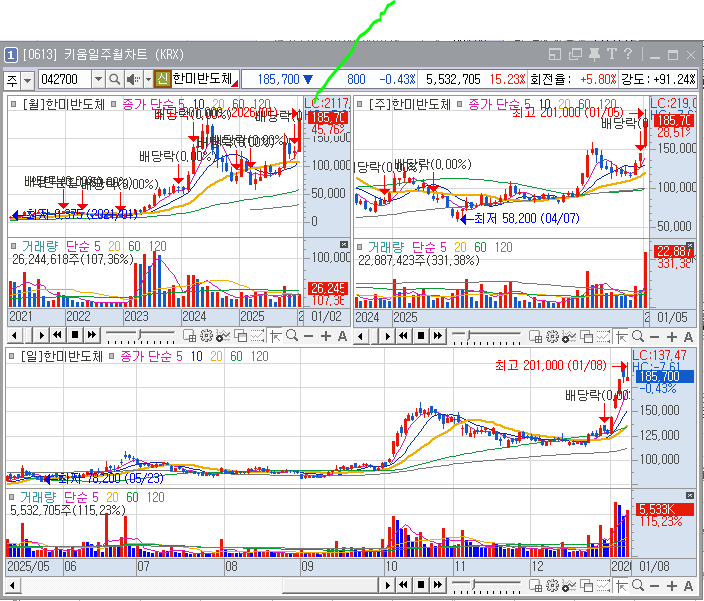Click overlay windows icon in monthly chart toolbar
This screenshot has width=704, height=601.
coord(241,336)
